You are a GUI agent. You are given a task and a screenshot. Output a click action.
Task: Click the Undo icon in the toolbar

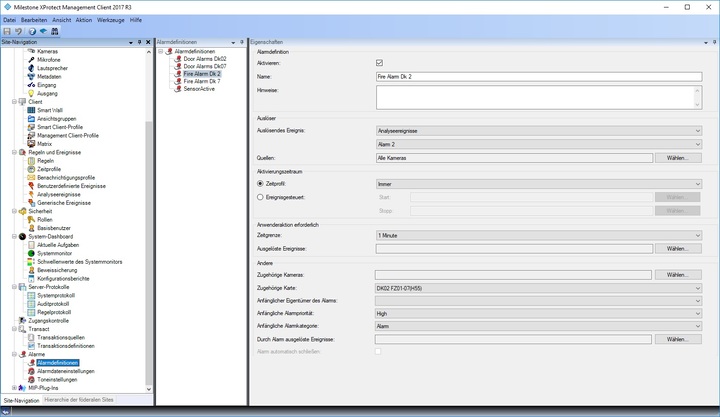19,31
